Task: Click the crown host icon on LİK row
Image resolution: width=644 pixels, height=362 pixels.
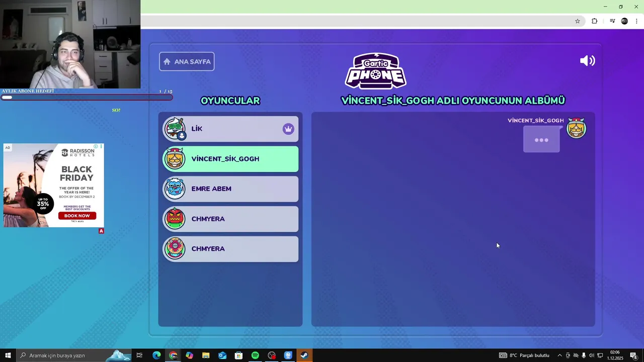Action: [288, 129]
